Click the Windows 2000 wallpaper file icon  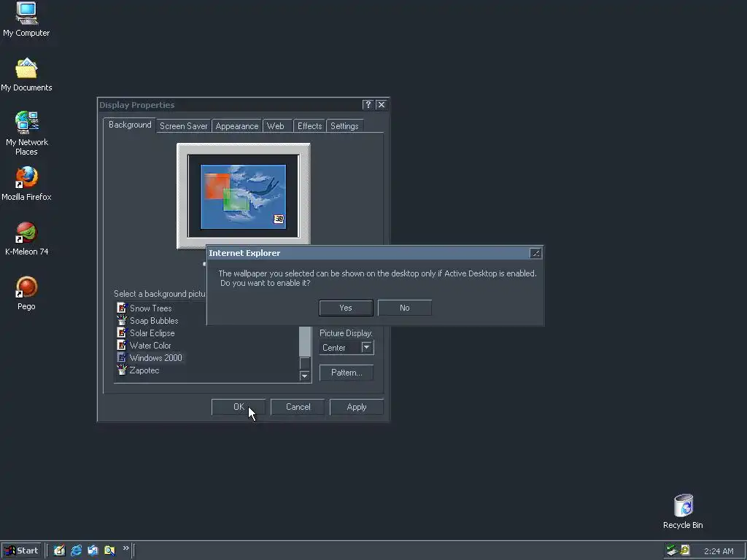(x=122, y=357)
